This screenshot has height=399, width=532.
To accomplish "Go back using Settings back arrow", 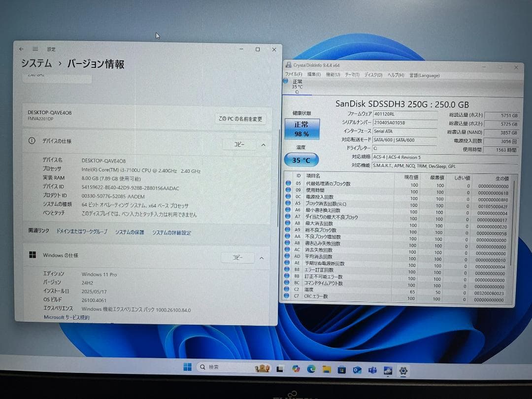I will click(x=21, y=49).
